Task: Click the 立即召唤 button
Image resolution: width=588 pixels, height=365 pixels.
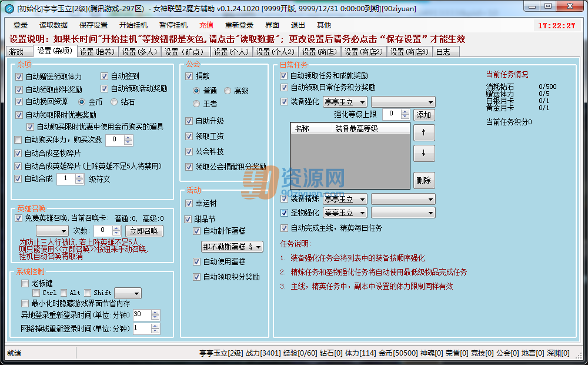Action: (145, 231)
